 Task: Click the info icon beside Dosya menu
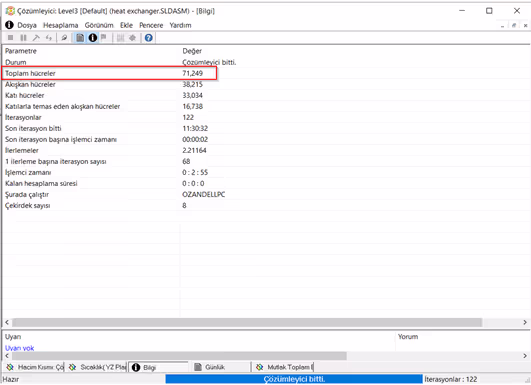pos(9,25)
